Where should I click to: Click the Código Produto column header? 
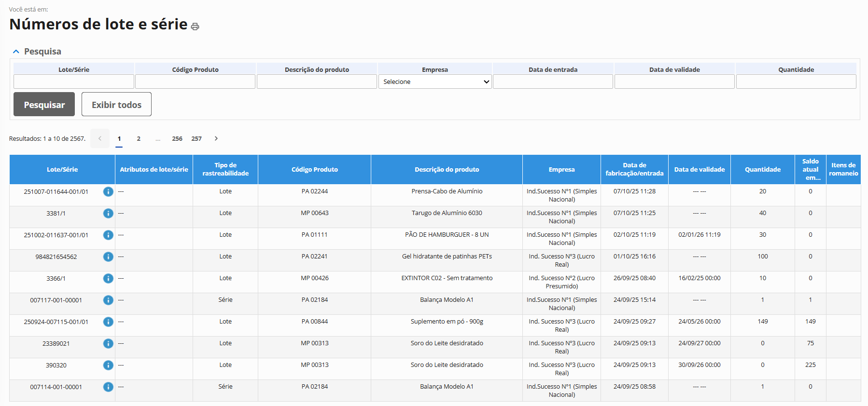[x=314, y=169]
